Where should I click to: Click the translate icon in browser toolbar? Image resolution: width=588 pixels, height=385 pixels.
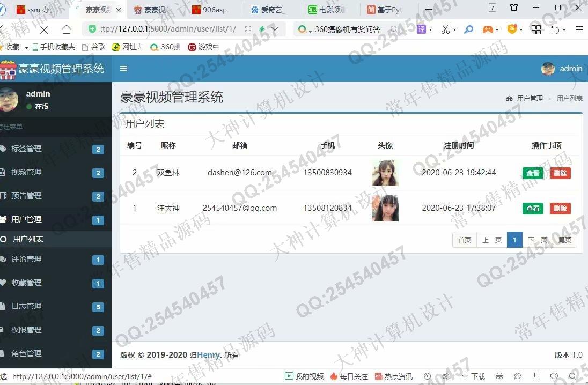[422, 29]
